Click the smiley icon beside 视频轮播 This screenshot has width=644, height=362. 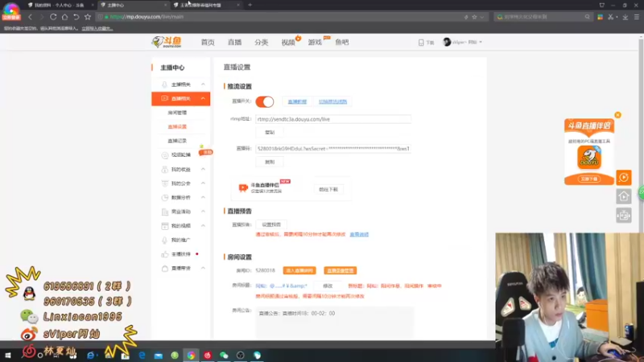point(165,155)
